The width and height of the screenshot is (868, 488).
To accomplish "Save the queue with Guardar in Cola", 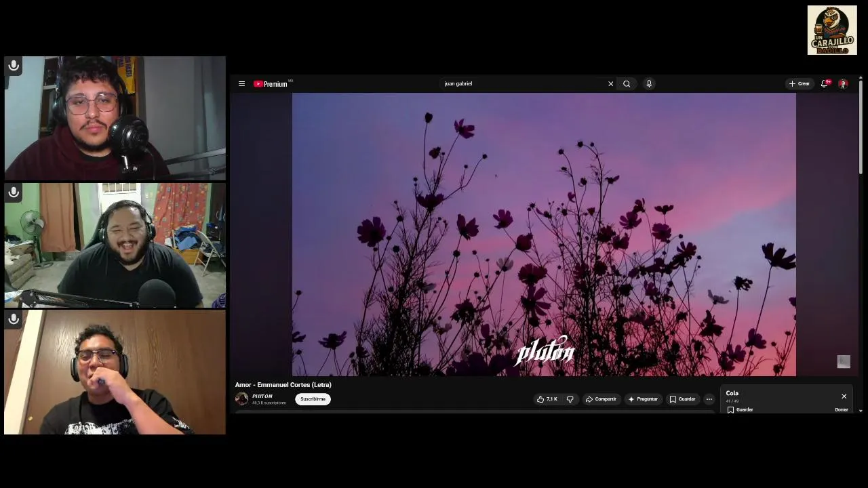I will [x=740, y=410].
